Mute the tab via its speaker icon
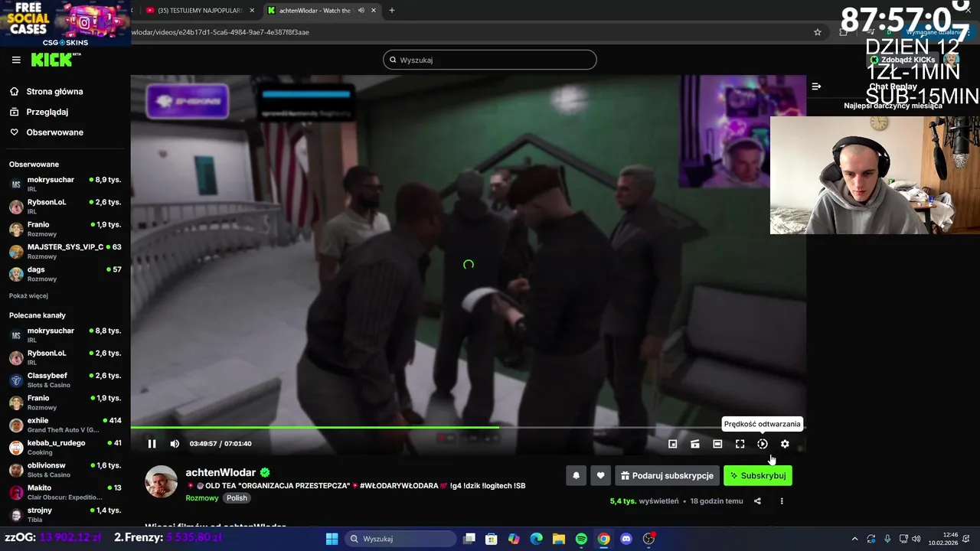Screen dimensions: 980x551 coord(361,11)
